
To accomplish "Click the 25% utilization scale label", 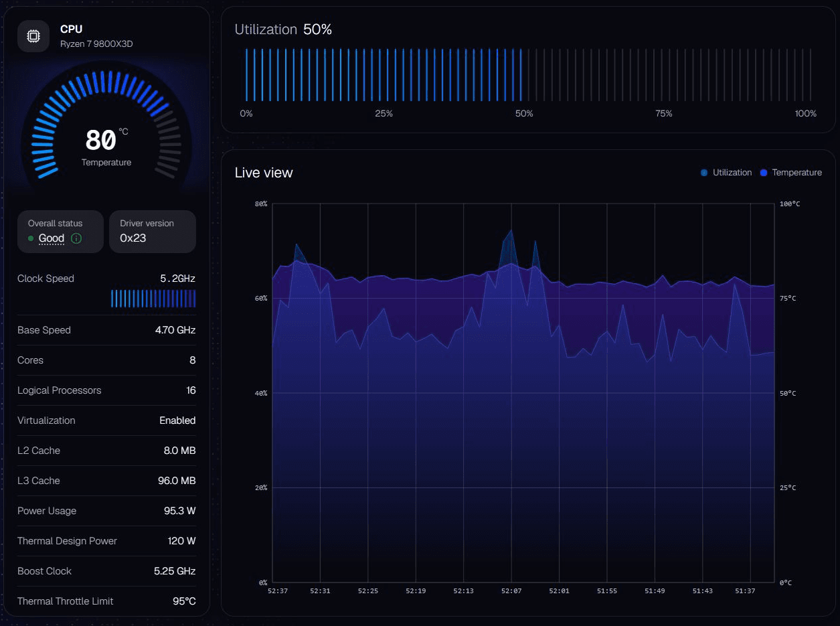I will (384, 114).
